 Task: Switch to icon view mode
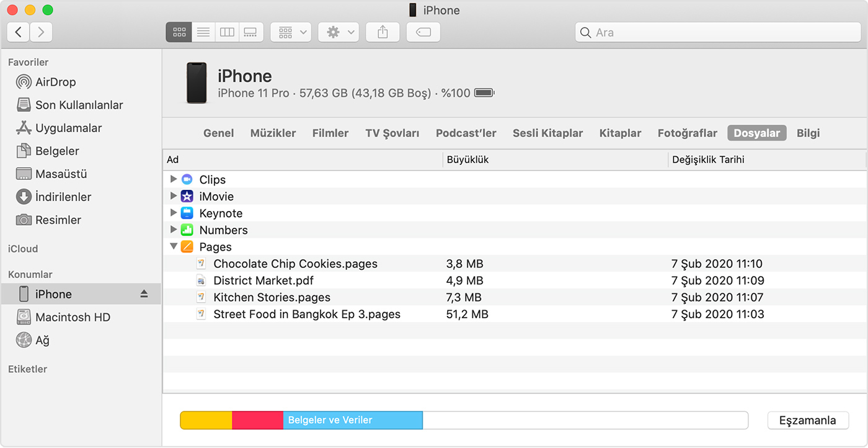coord(179,32)
